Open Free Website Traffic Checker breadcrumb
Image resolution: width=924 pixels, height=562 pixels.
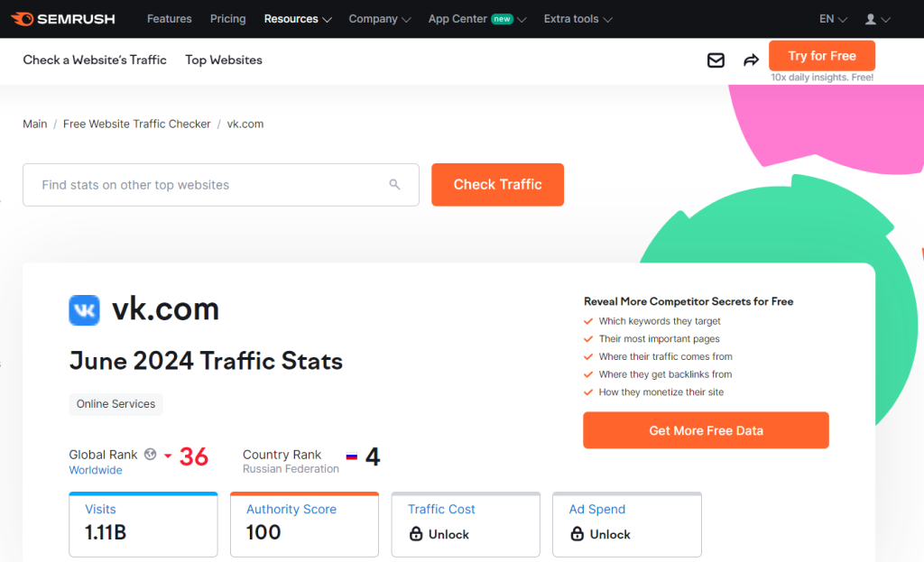(137, 124)
